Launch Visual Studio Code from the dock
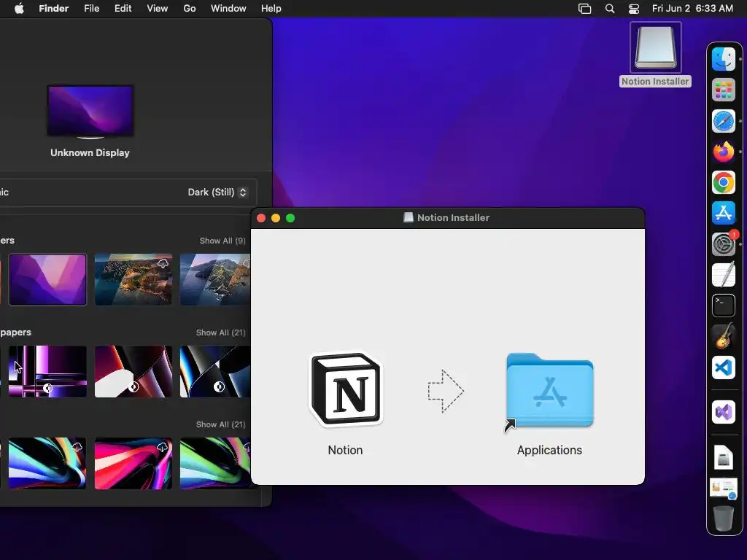747x560 pixels. (723, 367)
